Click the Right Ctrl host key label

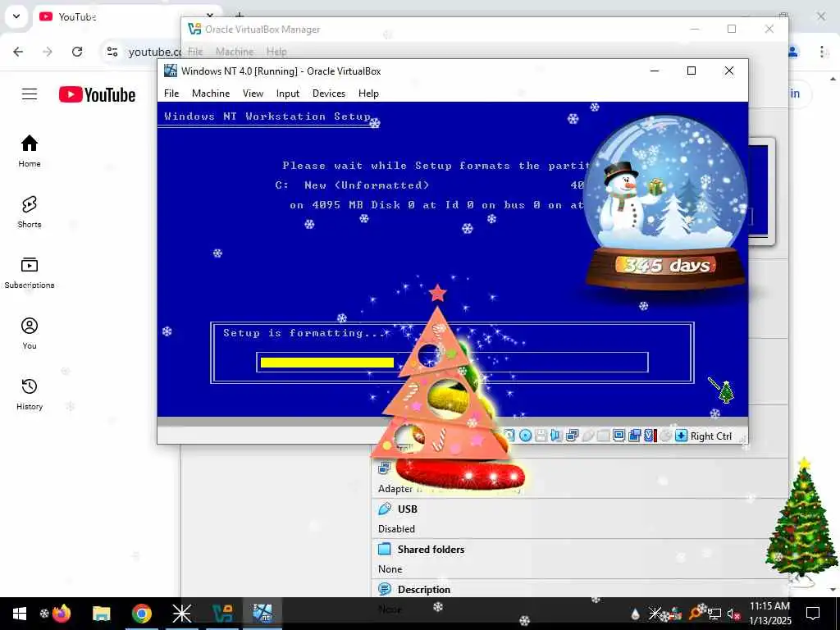pos(711,436)
